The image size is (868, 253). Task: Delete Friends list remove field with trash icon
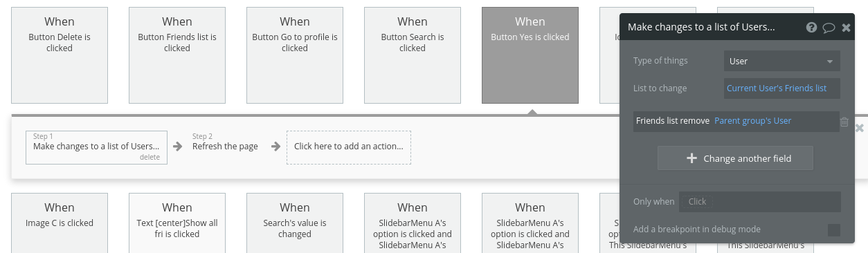point(844,122)
